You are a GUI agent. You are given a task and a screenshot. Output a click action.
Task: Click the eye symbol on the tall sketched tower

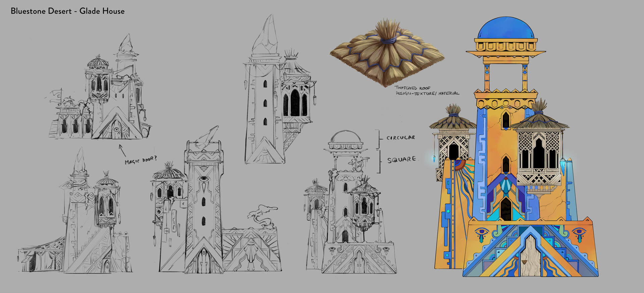pos(203,179)
